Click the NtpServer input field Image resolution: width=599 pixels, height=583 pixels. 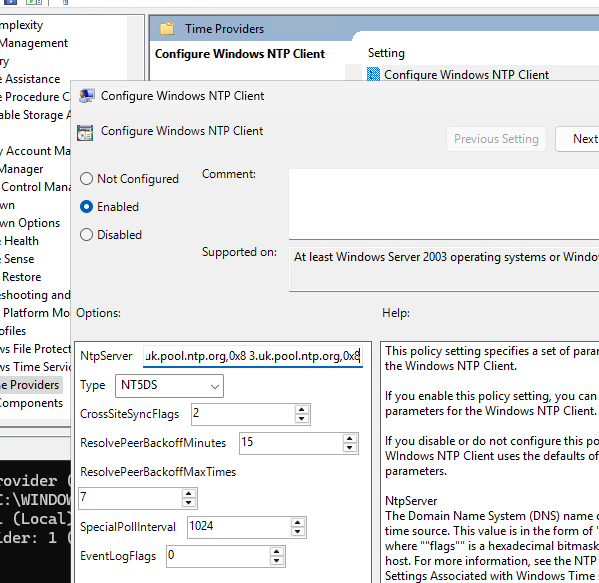(253, 356)
